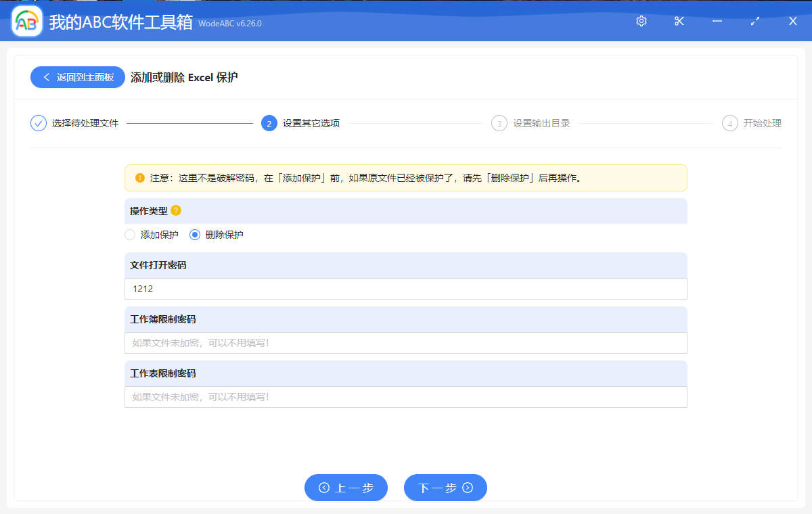Click the scissors screenshot icon in titlebar
812x514 pixels.
coord(679,21)
